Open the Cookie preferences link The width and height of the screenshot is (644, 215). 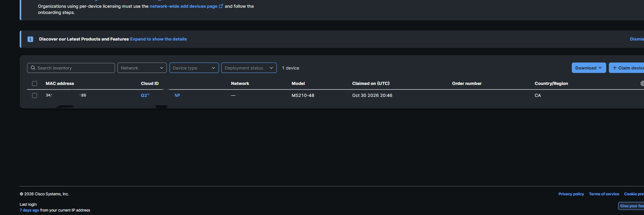pyautogui.click(x=634, y=194)
